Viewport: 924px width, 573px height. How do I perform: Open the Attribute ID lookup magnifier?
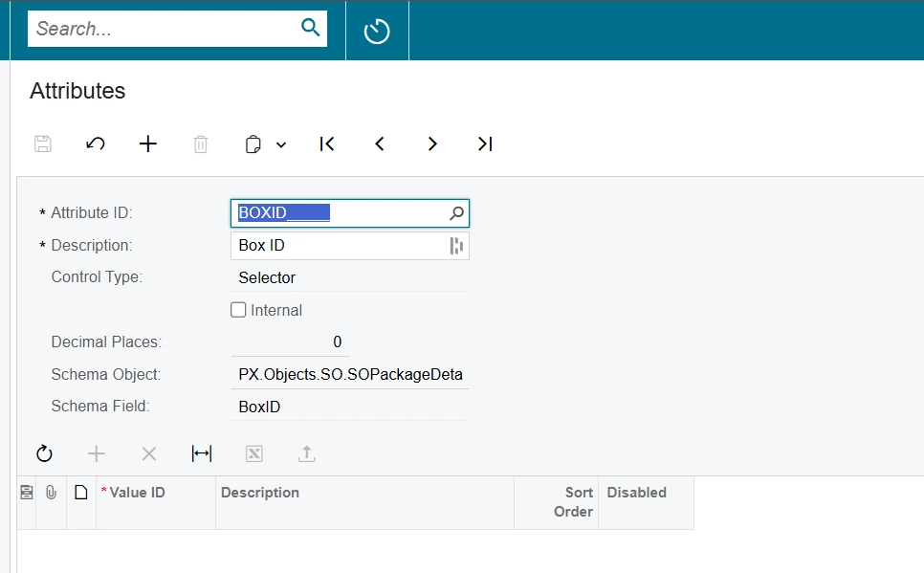coord(456,213)
